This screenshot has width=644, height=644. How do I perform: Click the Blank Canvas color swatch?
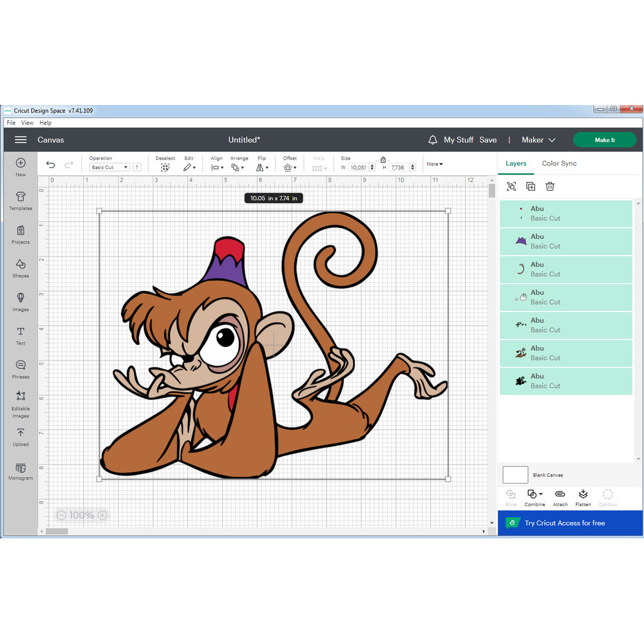[515, 475]
